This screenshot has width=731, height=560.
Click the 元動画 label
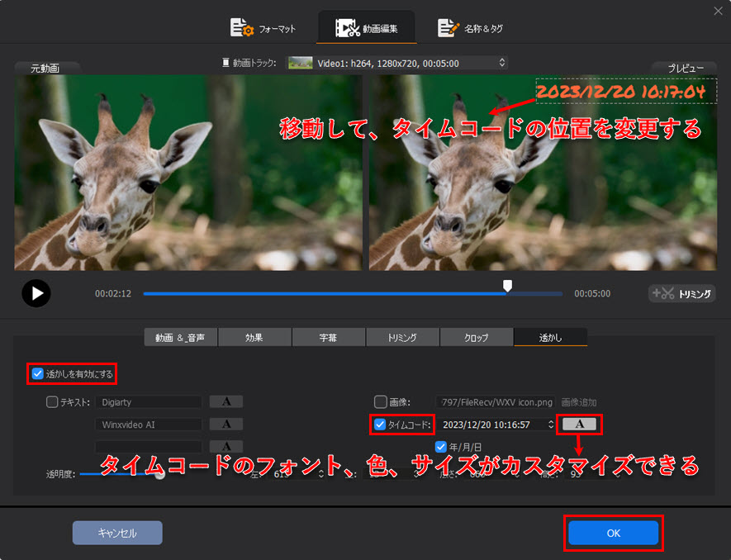(x=45, y=69)
